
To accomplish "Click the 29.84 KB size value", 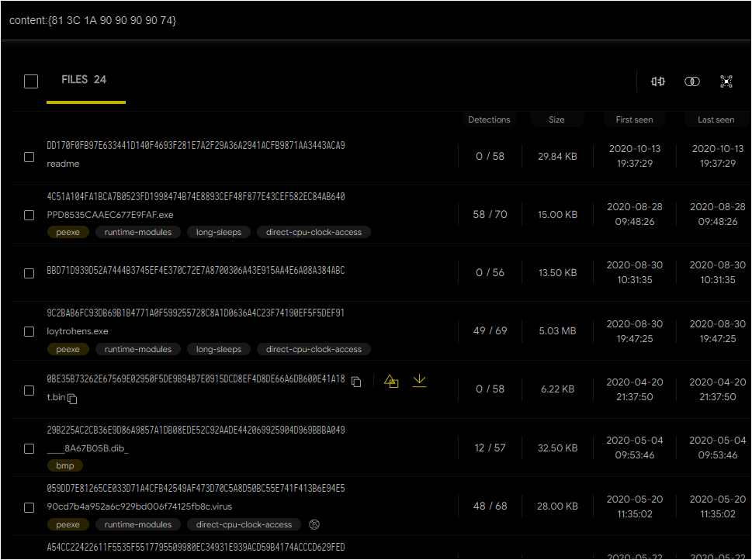I will pos(557,157).
